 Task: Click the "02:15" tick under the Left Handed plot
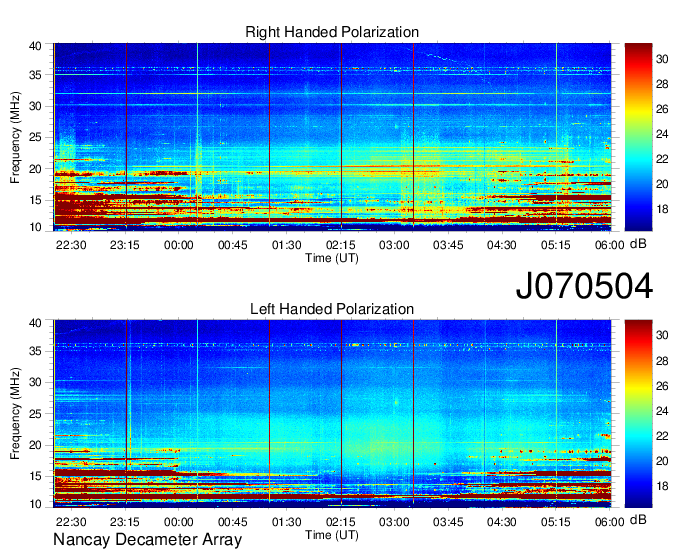(340, 522)
